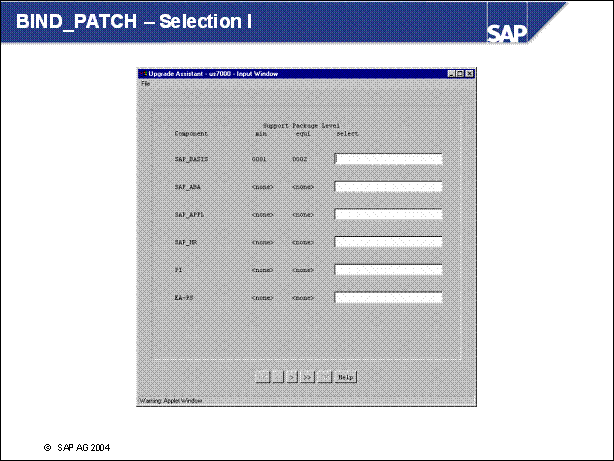Click the SAP_BASIS select input field

tap(388, 159)
